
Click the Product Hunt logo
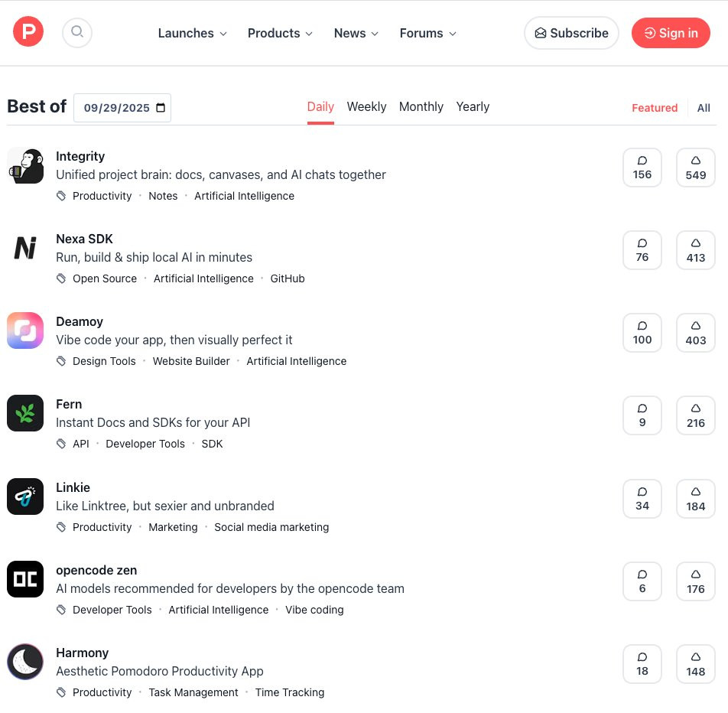pos(28,31)
